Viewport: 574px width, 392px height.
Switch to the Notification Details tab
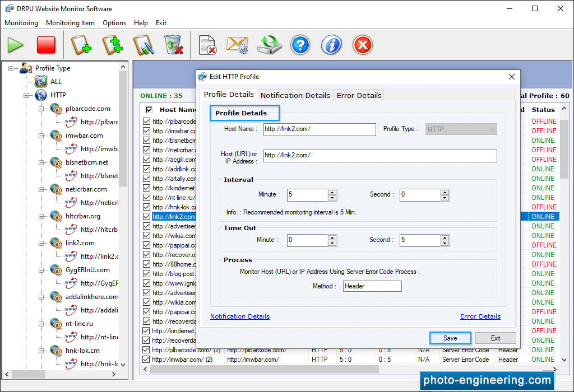295,95
